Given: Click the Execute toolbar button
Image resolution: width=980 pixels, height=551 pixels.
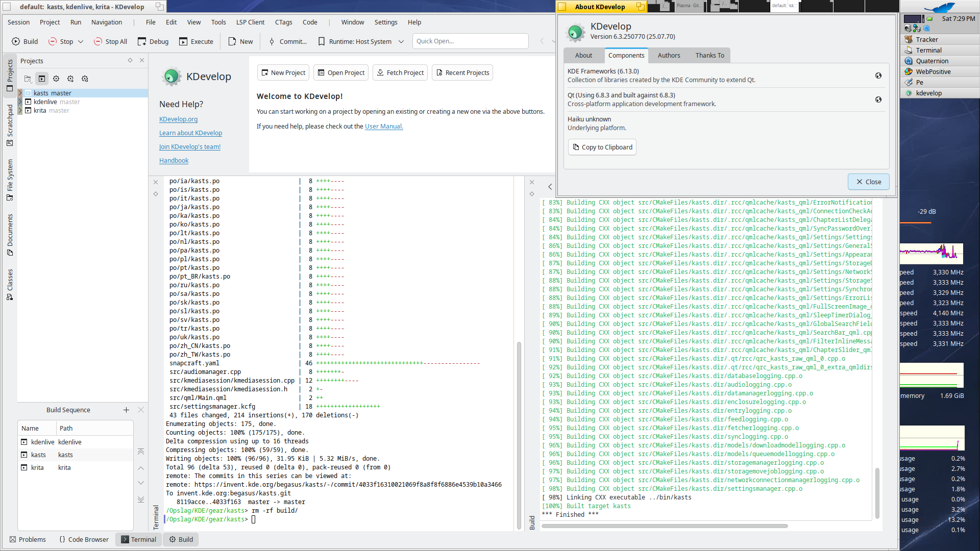Looking at the screenshot, I should coord(197,41).
